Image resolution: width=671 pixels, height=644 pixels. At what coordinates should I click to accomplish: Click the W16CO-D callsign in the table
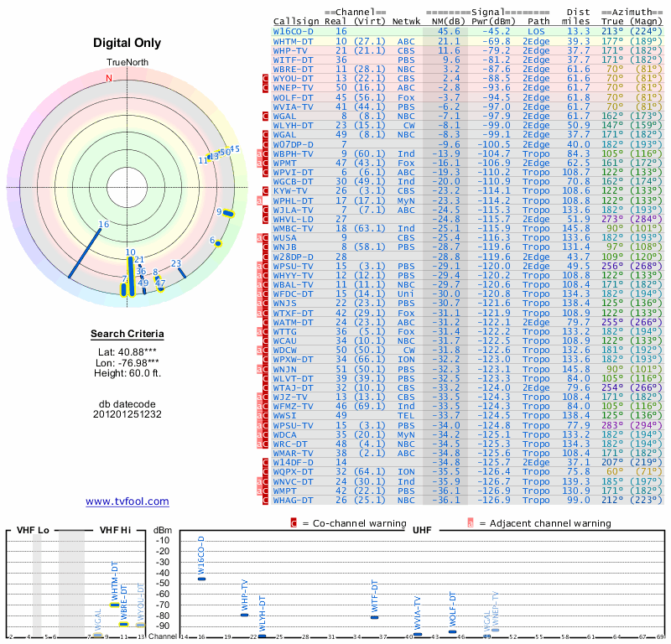click(x=294, y=31)
